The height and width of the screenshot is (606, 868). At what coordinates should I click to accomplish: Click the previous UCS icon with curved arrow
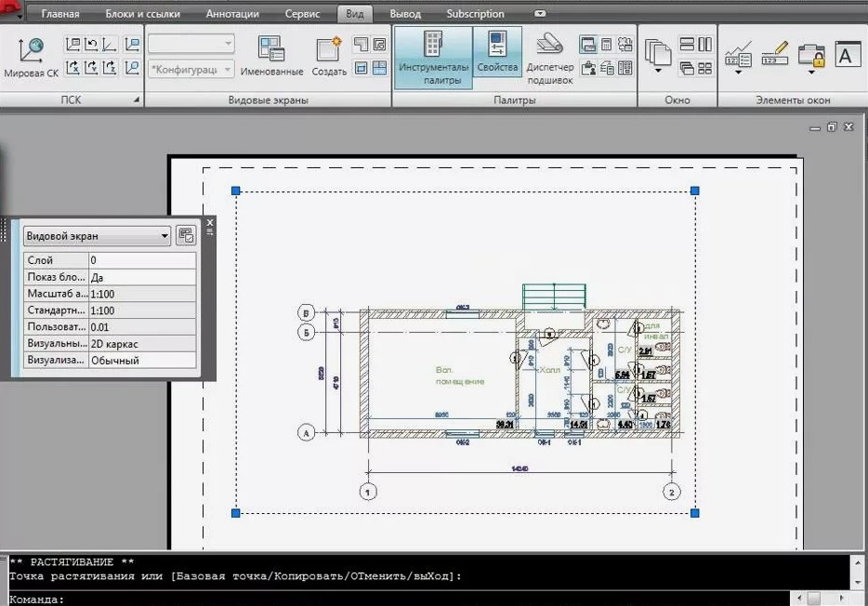(91, 45)
